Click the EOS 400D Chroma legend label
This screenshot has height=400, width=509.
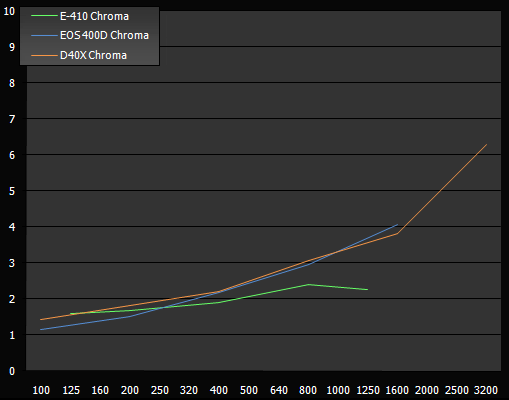(104, 35)
